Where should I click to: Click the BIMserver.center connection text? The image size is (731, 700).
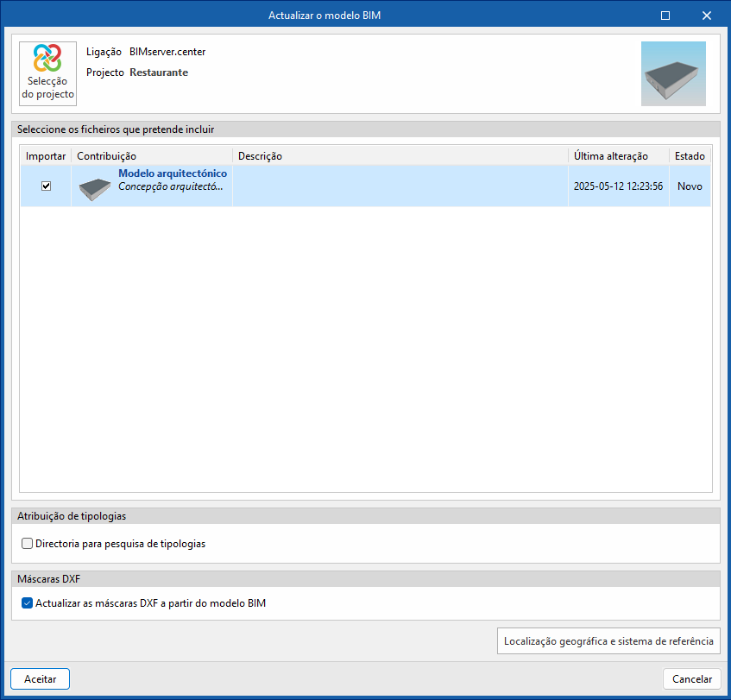[x=167, y=52]
